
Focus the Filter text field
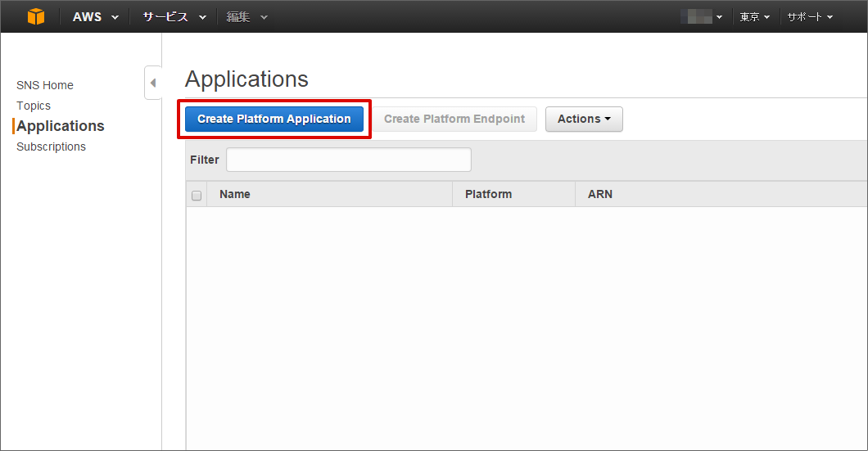pyautogui.click(x=349, y=160)
